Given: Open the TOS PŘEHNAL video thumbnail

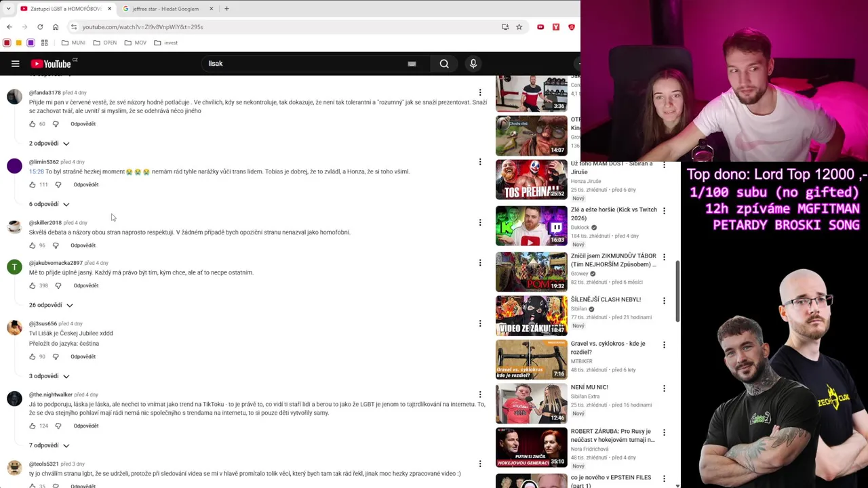Looking at the screenshot, I should click(531, 179).
